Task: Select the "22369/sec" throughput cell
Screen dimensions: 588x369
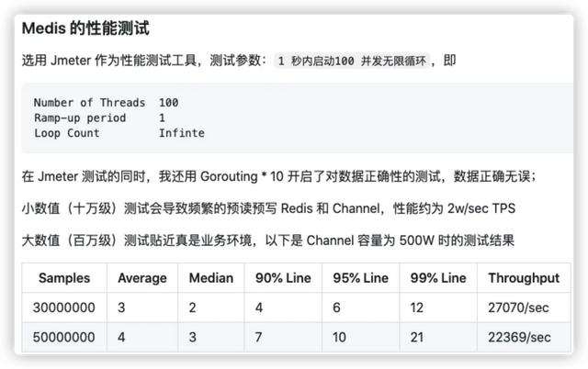Action: 520,338
